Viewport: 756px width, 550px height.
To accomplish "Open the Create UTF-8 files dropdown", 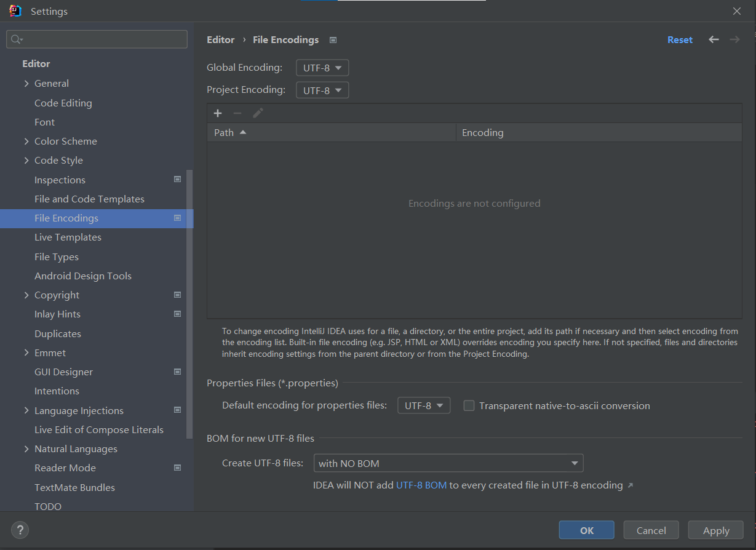I will (448, 463).
